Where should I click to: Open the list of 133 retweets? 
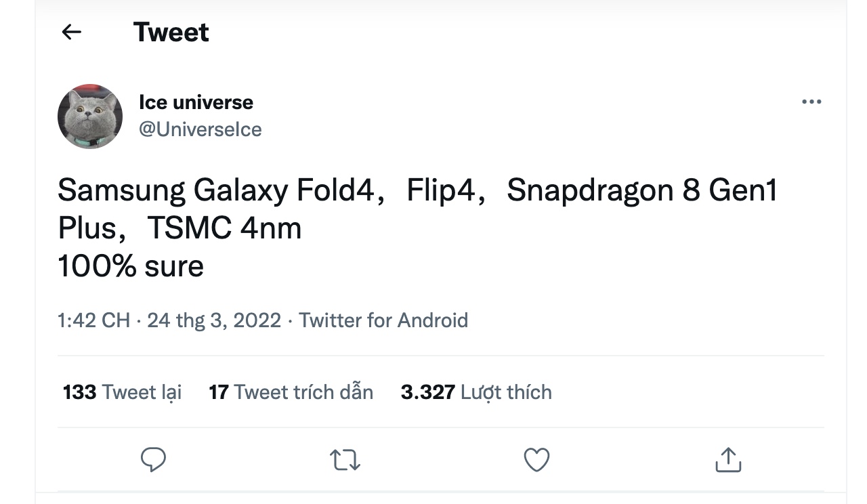tap(122, 392)
